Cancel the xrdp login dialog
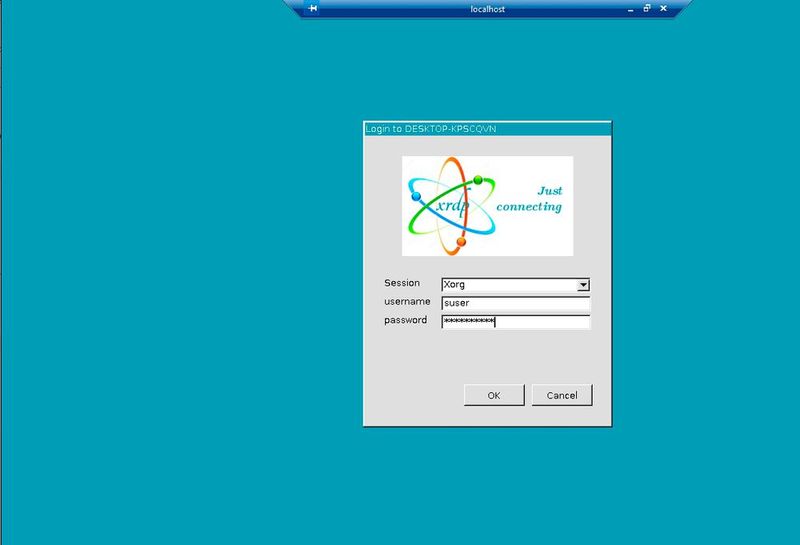The height and width of the screenshot is (545, 800). click(562, 395)
